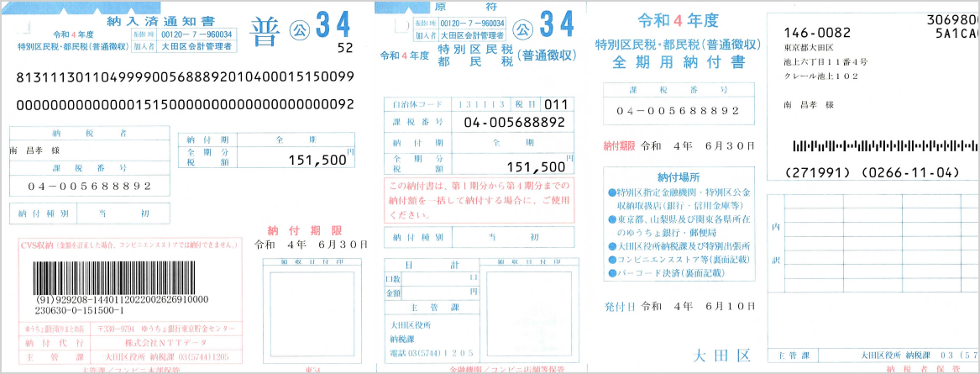
Task: Click the 納付場所 heading
Action: coord(679,177)
